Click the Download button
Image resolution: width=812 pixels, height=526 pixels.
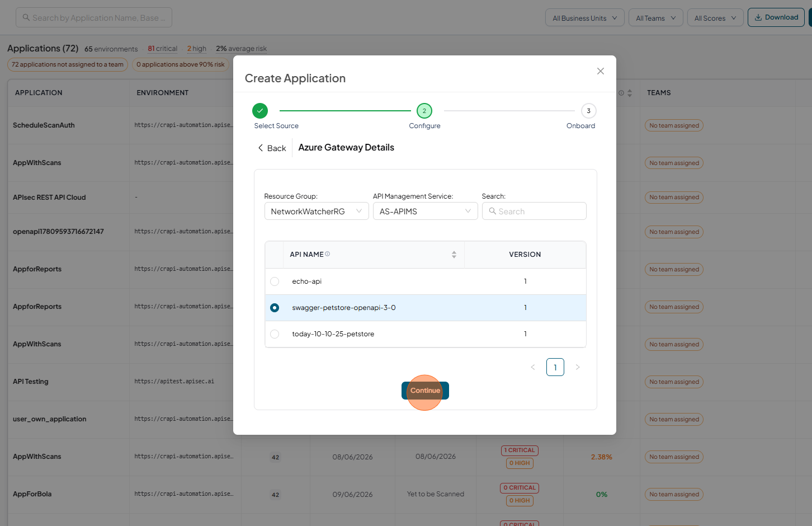pyautogui.click(x=776, y=17)
